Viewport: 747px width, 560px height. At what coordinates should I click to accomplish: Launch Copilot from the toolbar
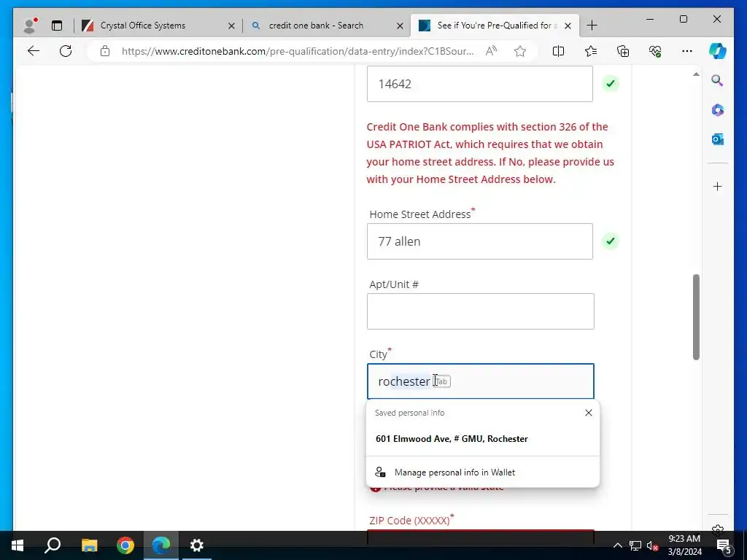click(718, 51)
